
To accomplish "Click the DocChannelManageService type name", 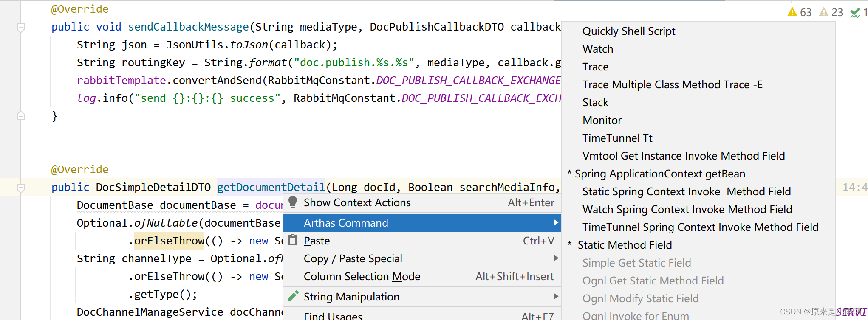I will tap(150, 312).
